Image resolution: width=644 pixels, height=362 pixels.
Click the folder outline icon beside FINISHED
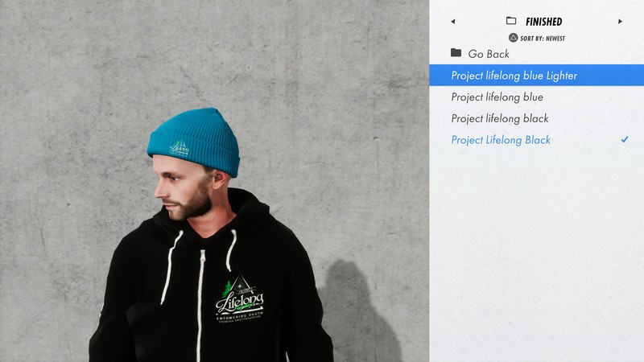point(511,21)
